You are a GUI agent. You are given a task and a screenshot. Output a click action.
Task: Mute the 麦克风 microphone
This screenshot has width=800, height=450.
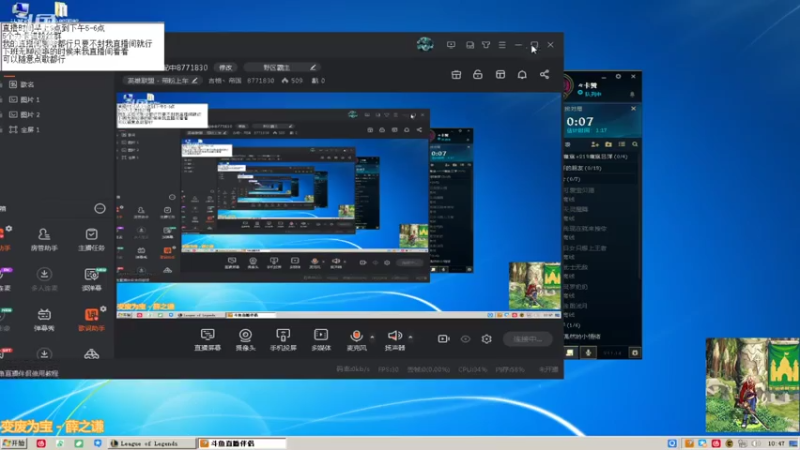[x=356, y=340]
